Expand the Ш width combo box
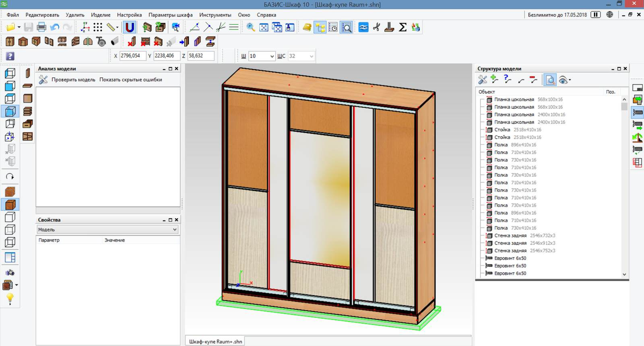 pos(272,56)
